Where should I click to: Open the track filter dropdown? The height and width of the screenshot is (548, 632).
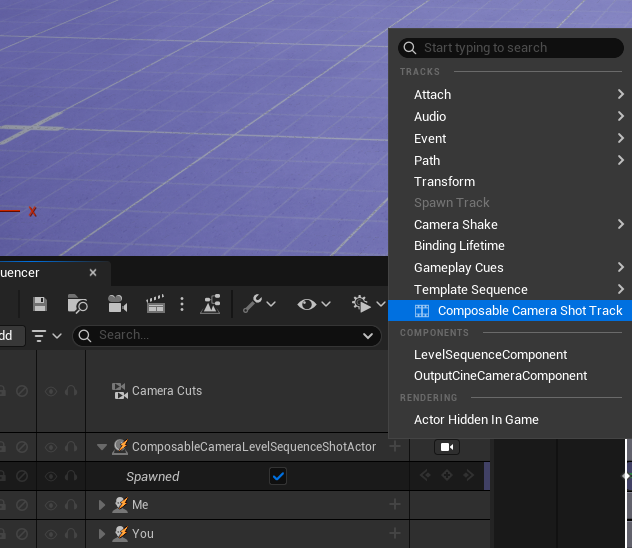[x=46, y=336]
